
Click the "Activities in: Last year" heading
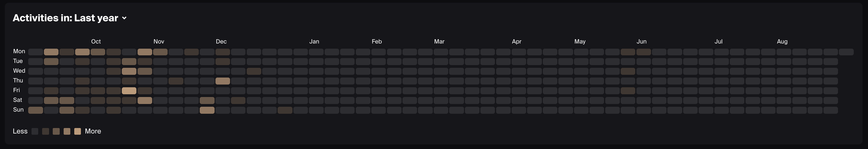[x=65, y=18]
